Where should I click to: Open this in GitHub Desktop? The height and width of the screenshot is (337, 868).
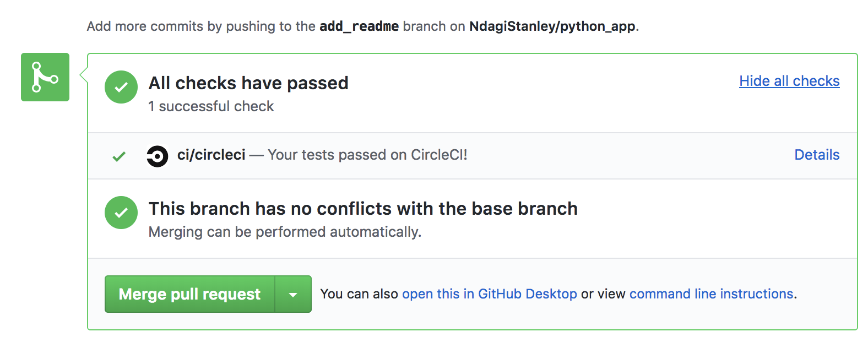(x=490, y=294)
